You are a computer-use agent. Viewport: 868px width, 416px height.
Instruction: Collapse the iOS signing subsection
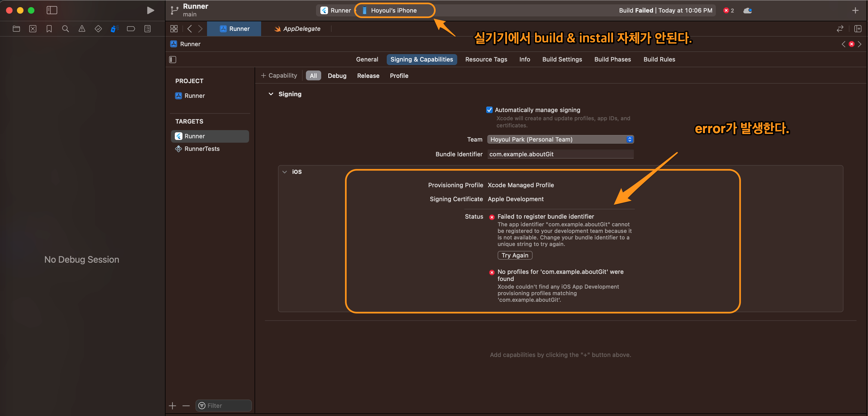[285, 172]
